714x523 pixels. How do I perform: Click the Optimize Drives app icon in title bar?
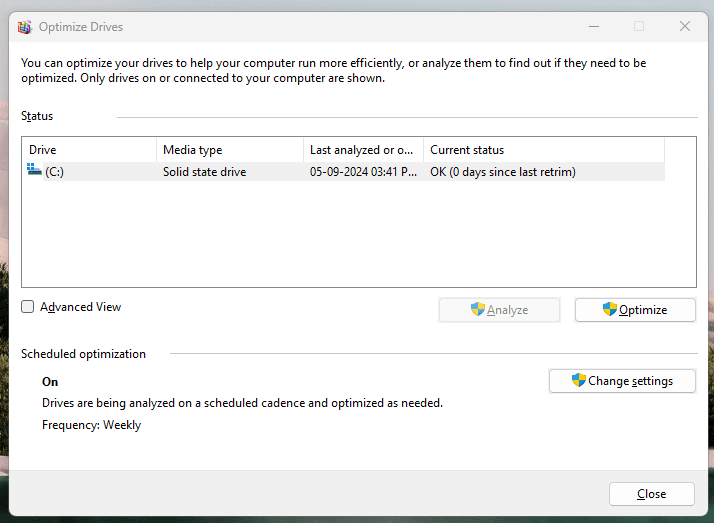tap(25, 27)
